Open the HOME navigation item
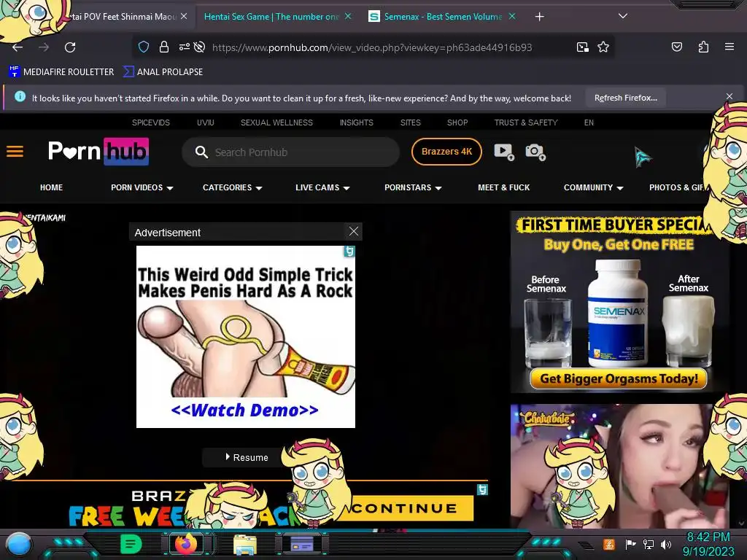The width and height of the screenshot is (747, 560). pos(52,187)
